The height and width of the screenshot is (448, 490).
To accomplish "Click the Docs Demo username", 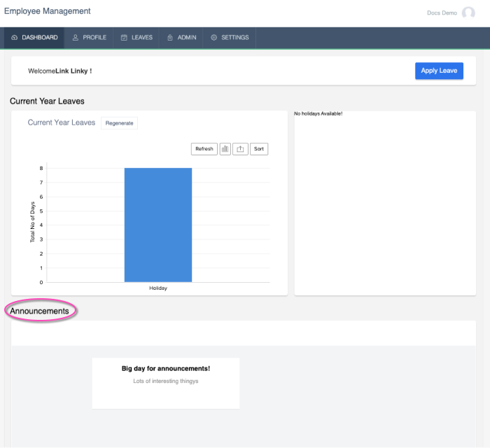I will pos(442,13).
